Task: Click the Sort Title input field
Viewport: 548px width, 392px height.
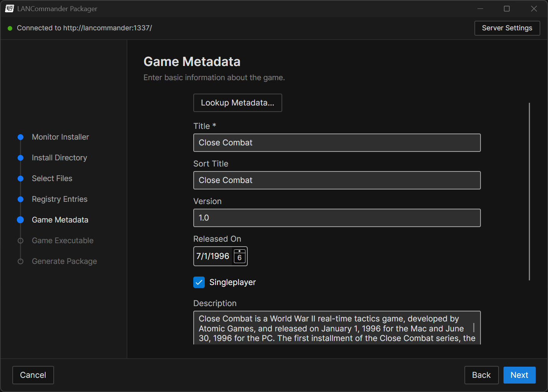Action: 337,180
